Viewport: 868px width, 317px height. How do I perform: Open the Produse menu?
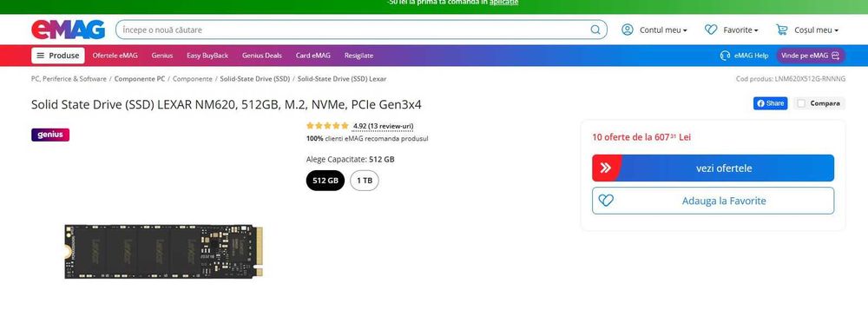click(58, 56)
